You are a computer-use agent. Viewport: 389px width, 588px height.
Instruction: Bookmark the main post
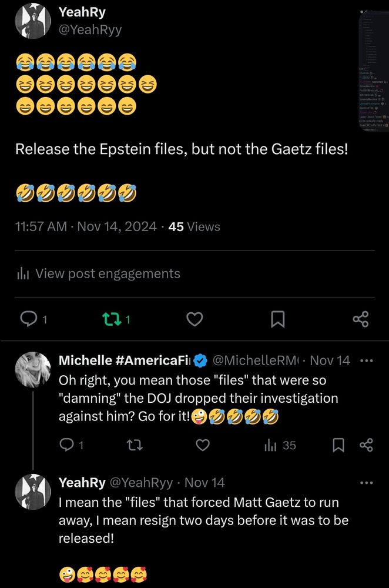277,319
